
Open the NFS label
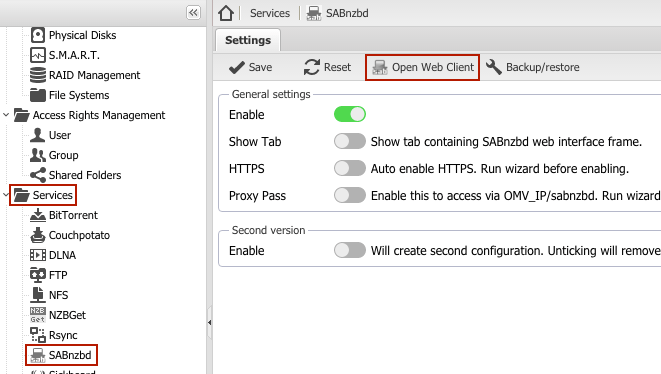(x=59, y=295)
